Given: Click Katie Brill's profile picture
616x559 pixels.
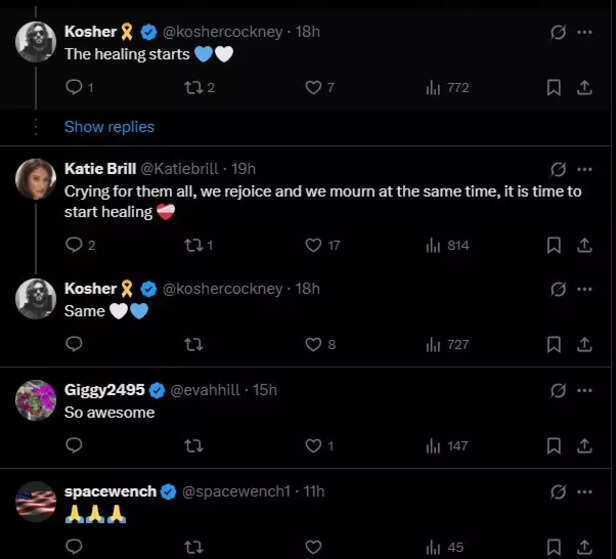Looking at the screenshot, I should coord(36,179).
